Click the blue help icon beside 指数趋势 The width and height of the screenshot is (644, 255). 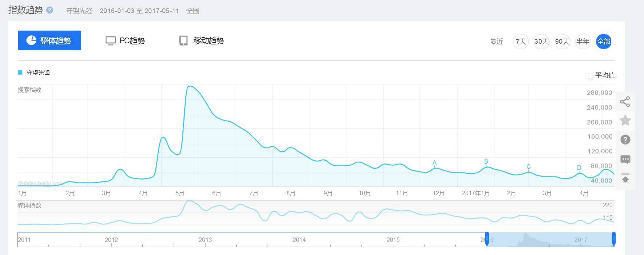click(x=50, y=10)
